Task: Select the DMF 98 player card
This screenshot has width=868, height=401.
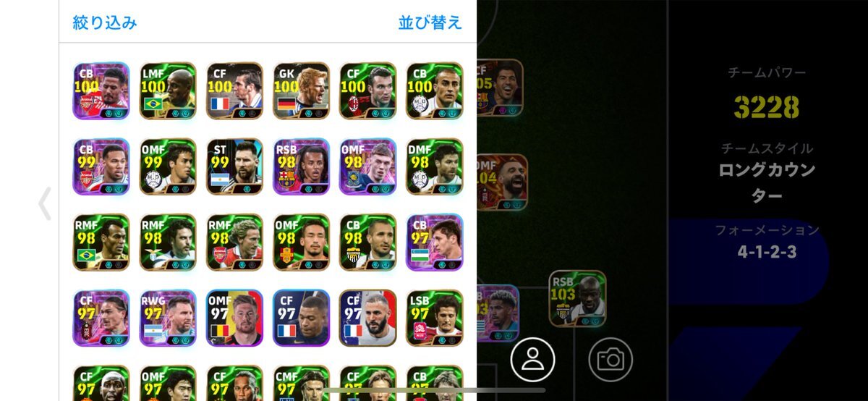Action: coord(435,166)
